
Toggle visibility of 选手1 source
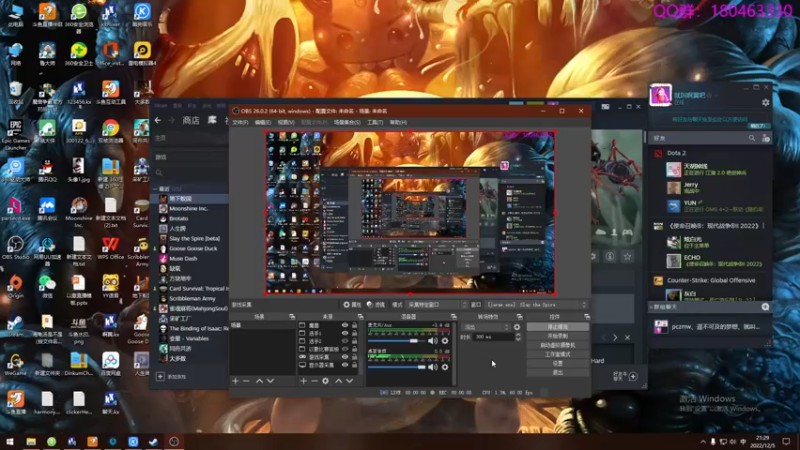[x=345, y=333]
